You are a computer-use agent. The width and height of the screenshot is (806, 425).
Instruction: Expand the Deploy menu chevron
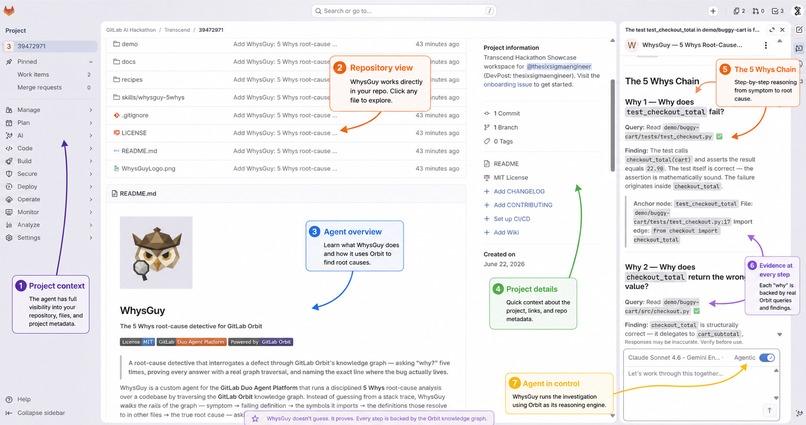90,187
